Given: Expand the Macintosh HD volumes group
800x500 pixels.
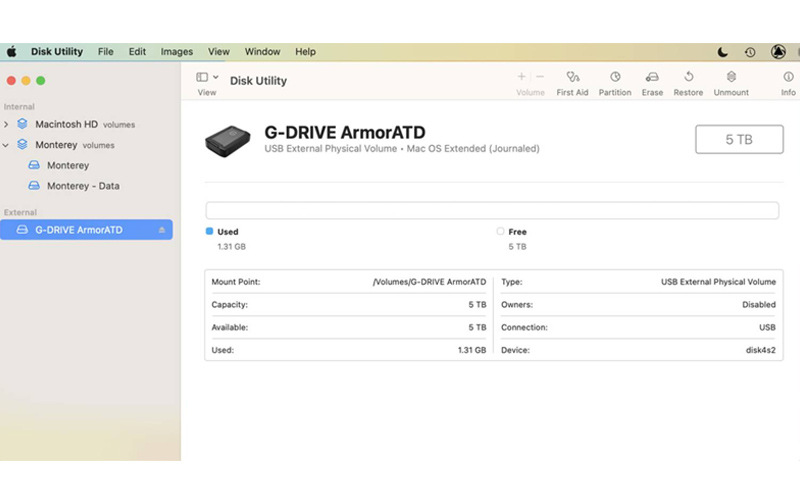Looking at the screenshot, I should (7, 125).
